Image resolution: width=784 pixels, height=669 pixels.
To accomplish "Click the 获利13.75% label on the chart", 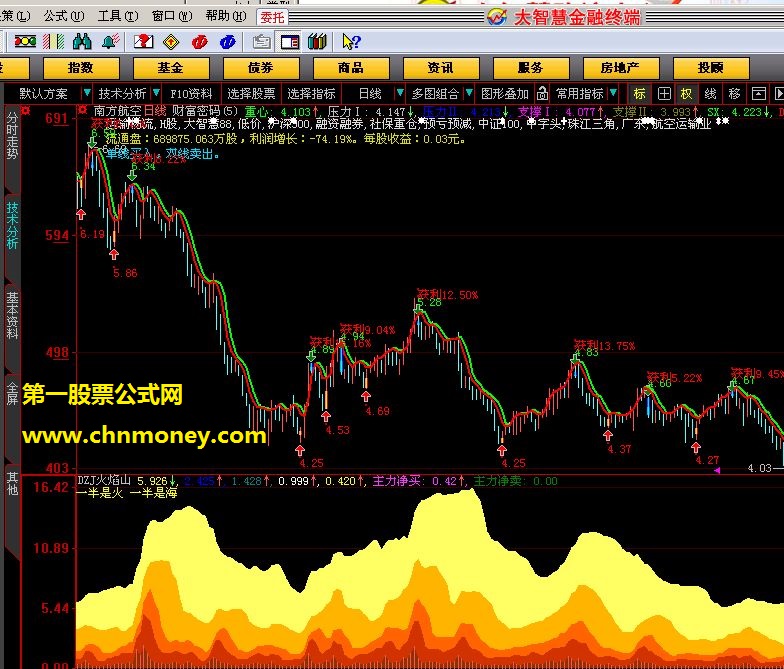I will [604, 346].
